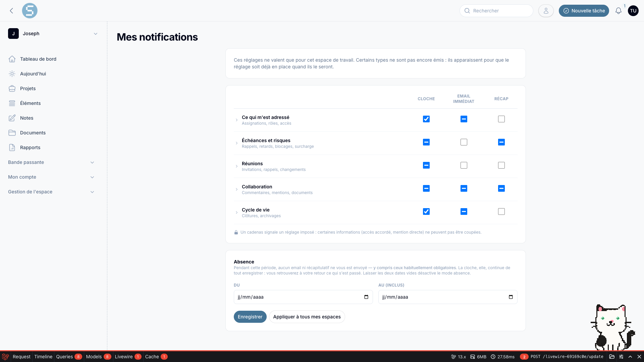Viewport: 644px width, 362px height.
Task: Click the Nouvelle tâche button
Action: pyautogui.click(x=584, y=11)
